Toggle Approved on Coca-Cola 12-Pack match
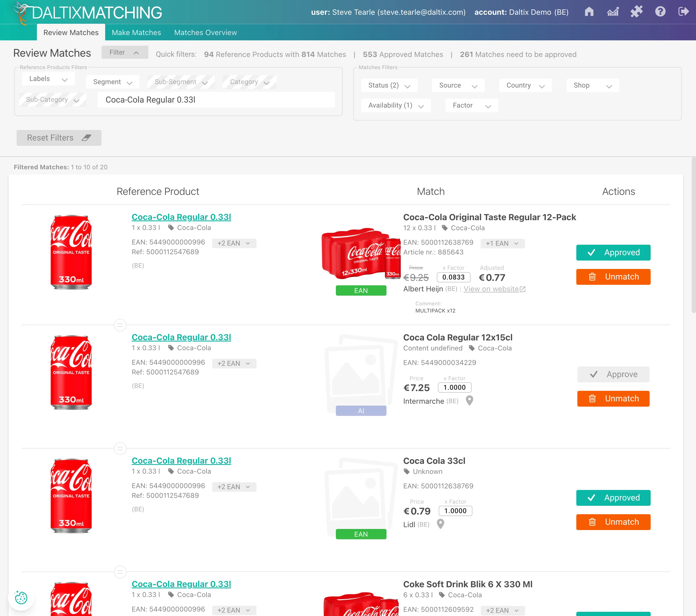Viewport: 696px width, 616px height. (613, 253)
